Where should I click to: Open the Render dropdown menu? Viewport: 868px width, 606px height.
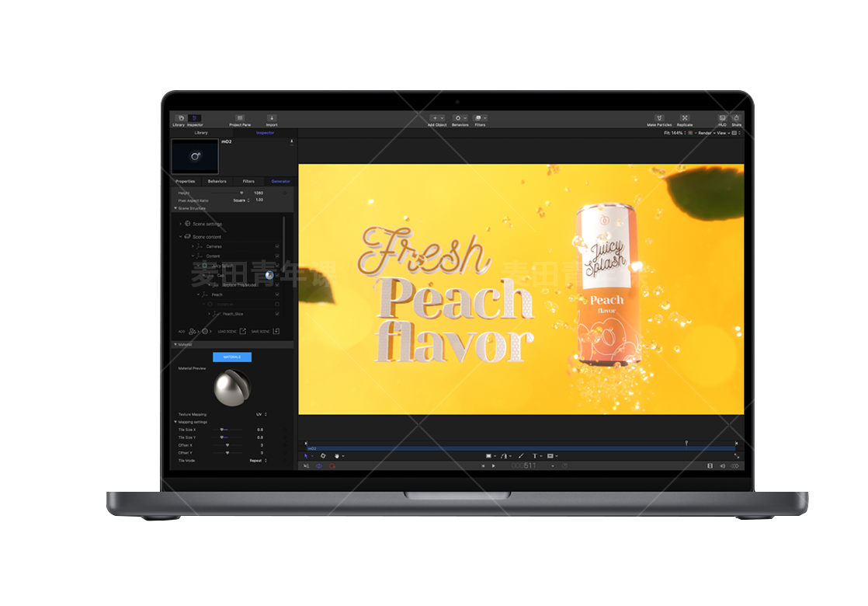[x=707, y=133]
